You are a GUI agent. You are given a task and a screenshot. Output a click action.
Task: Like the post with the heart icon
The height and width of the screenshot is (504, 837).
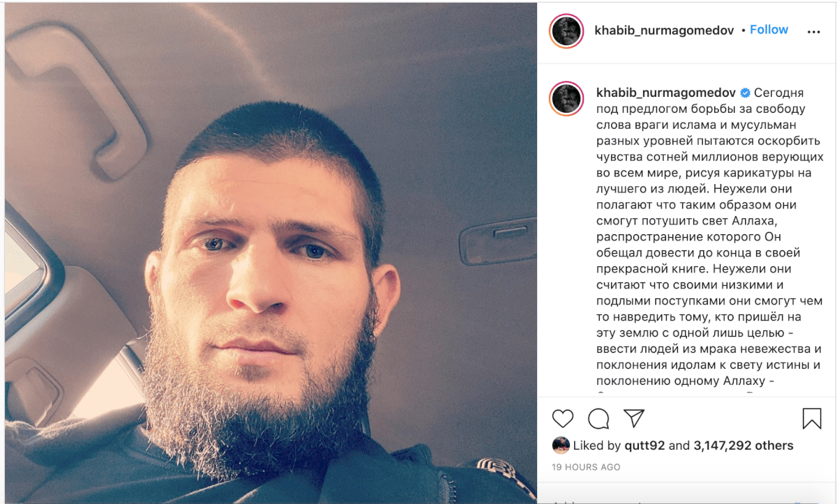[x=563, y=418]
